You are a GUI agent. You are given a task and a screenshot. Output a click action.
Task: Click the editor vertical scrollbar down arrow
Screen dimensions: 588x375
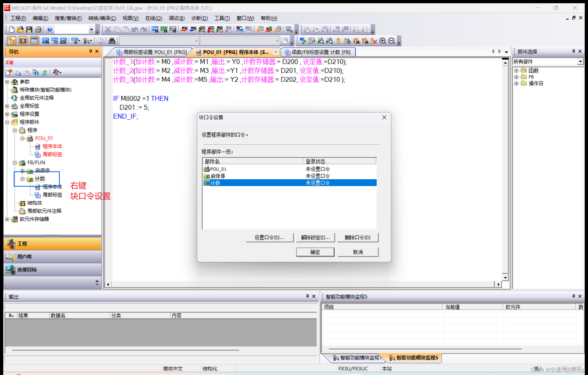(x=505, y=277)
